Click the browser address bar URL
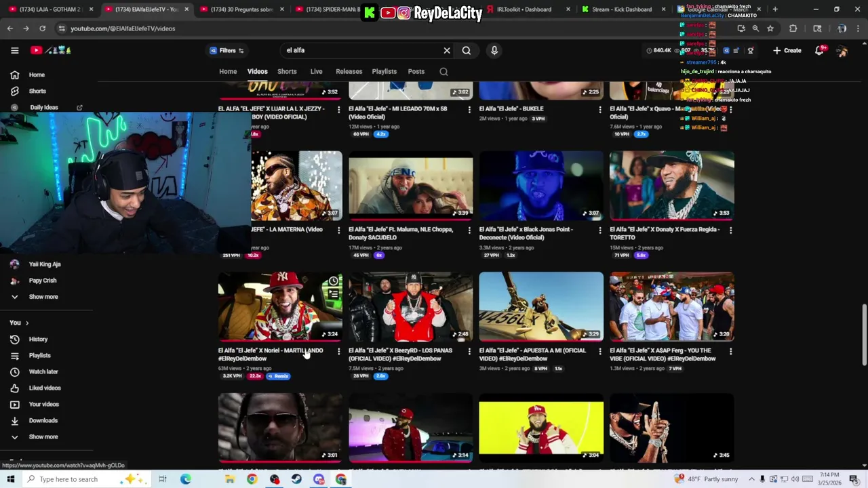 [x=123, y=28]
